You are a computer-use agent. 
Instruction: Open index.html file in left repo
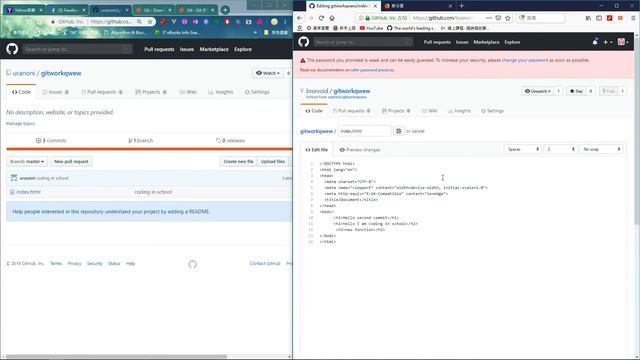tap(29, 192)
